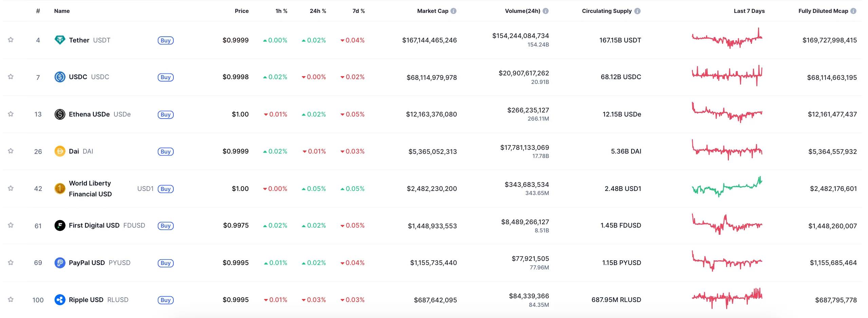
Task: Open the Ethena USDe coin page link
Action: 89,114
